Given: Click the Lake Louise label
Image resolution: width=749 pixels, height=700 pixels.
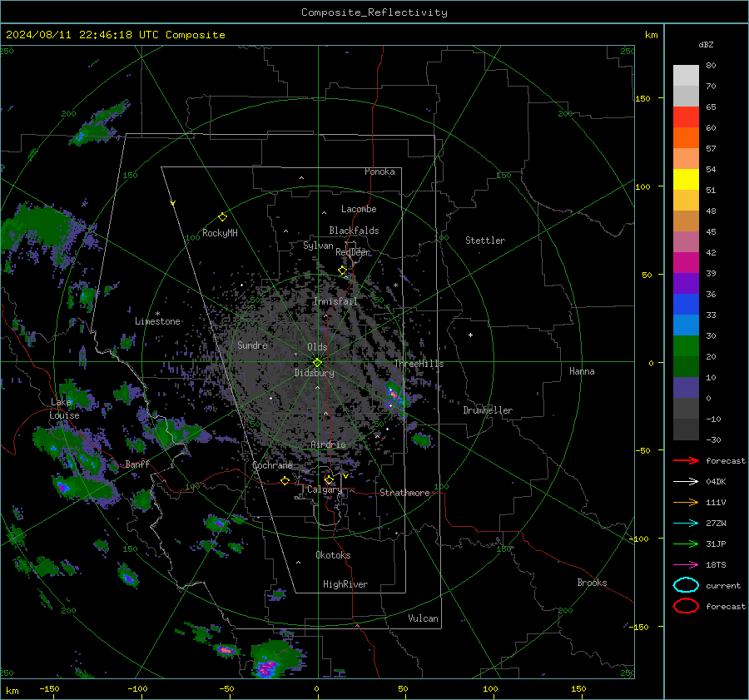Looking at the screenshot, I should point(66,409).
